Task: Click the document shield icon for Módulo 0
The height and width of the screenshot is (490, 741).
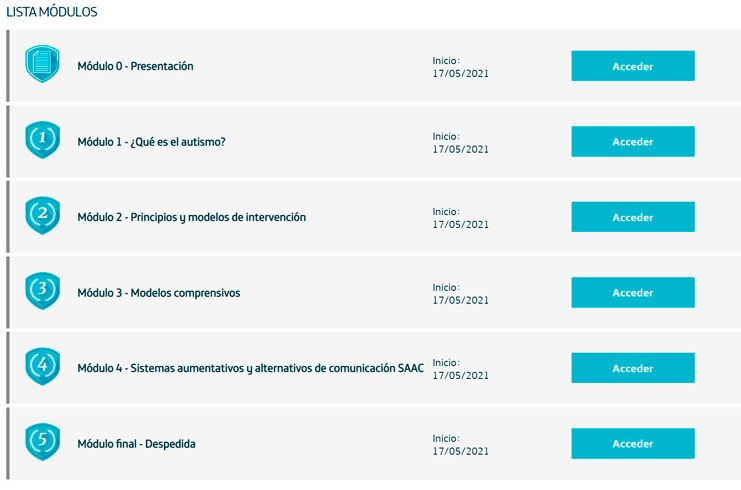Action: pos(43,64)
